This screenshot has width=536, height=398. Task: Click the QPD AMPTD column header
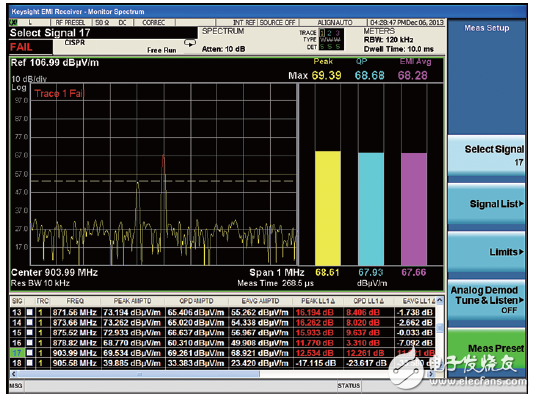point(196,301)
